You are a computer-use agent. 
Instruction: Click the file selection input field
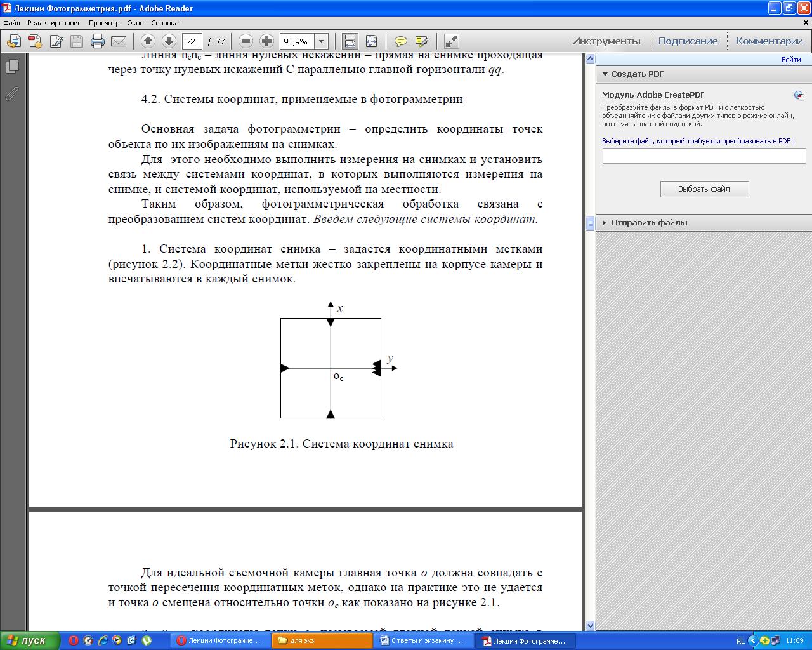(704, 156)
